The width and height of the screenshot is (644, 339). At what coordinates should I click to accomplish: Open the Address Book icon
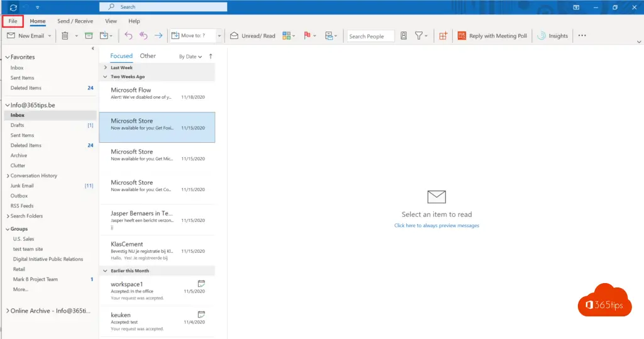(404, 36)
